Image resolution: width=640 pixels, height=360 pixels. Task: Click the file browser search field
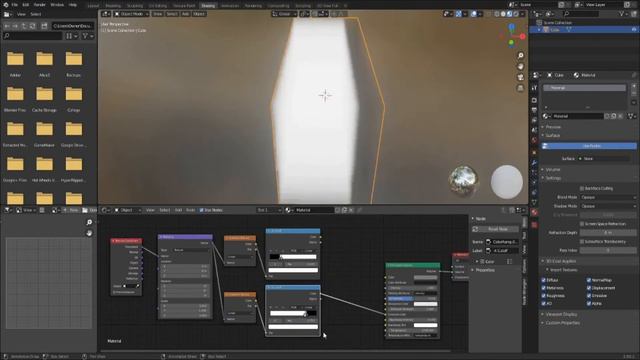[33, 36]
